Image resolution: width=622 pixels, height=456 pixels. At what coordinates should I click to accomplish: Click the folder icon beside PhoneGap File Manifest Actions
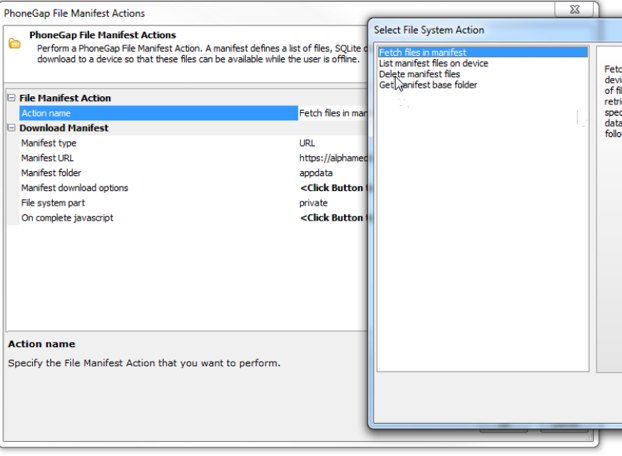pos(14,44)
